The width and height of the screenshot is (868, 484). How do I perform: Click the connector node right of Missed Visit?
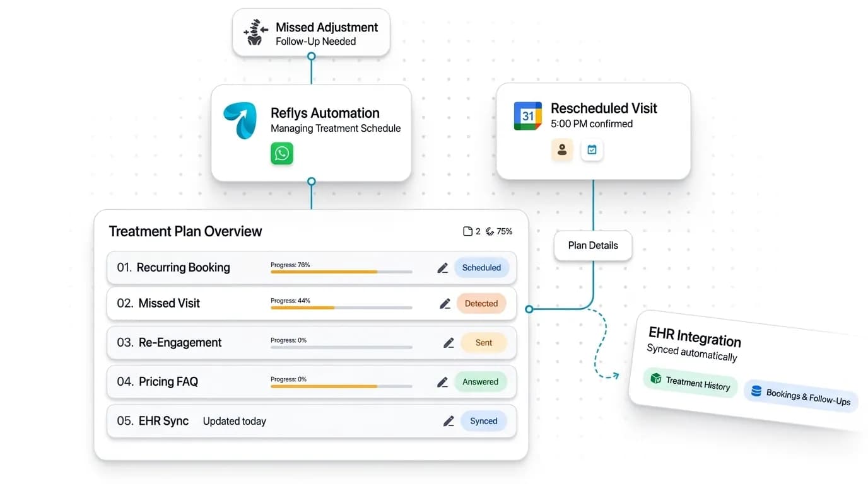click(x=529, y=309)
